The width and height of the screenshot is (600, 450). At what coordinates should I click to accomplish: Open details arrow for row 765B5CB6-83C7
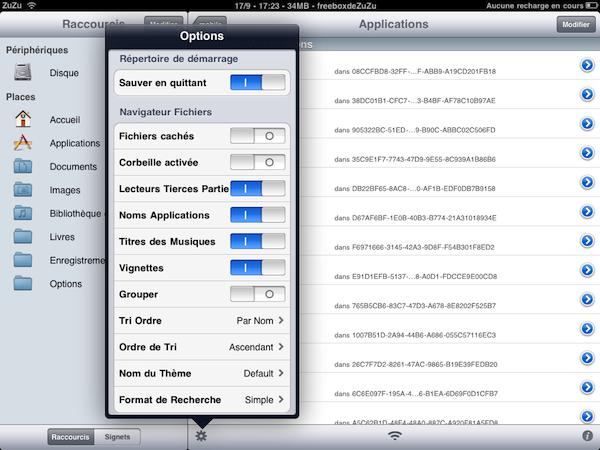click(587, 299)
